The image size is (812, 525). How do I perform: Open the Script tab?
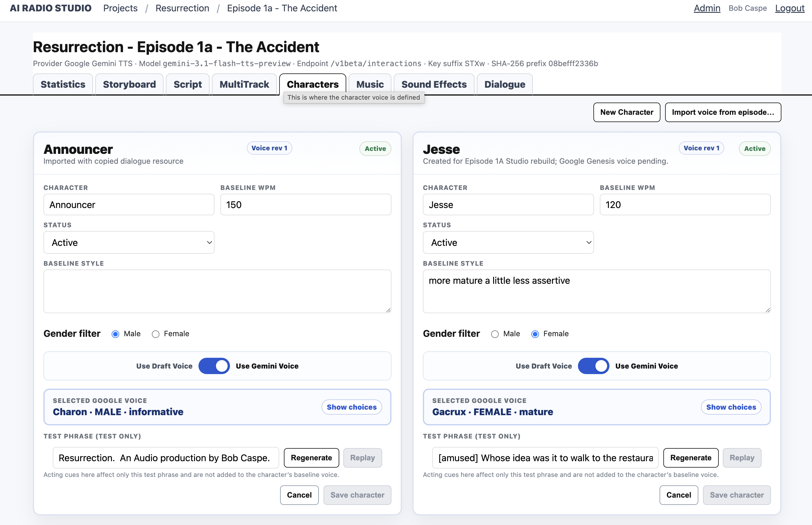point(188,84)
